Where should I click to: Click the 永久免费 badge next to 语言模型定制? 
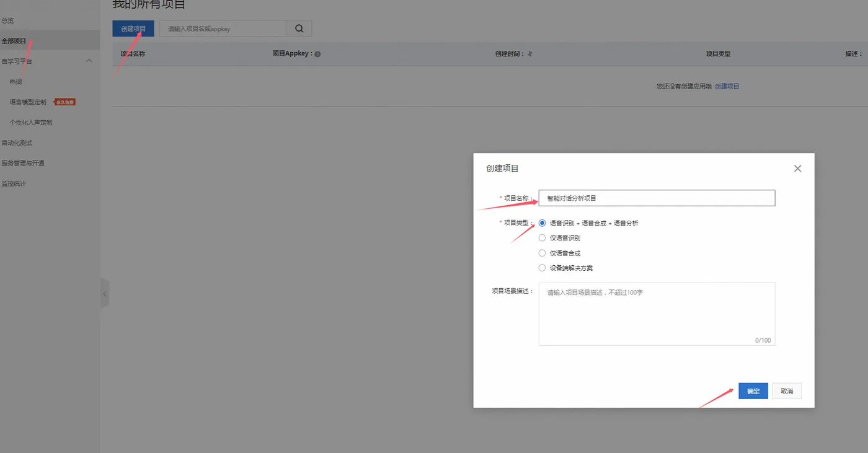coord(65,102)
